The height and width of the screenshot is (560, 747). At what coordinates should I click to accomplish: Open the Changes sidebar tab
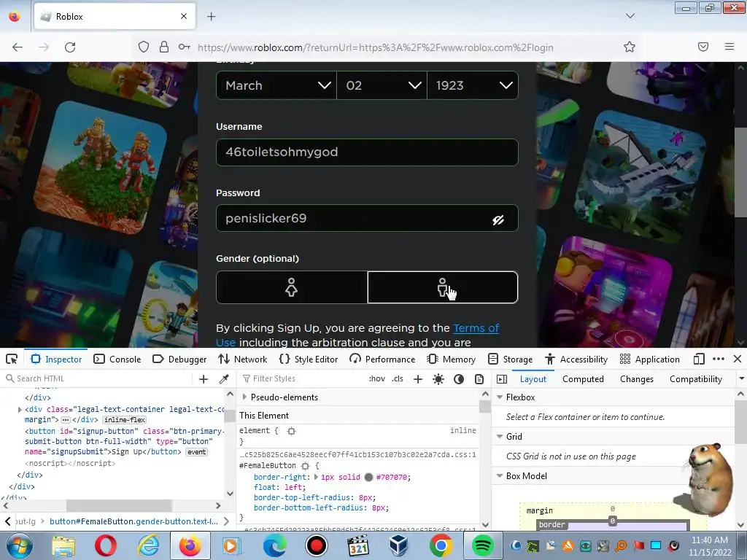point(637,379)
